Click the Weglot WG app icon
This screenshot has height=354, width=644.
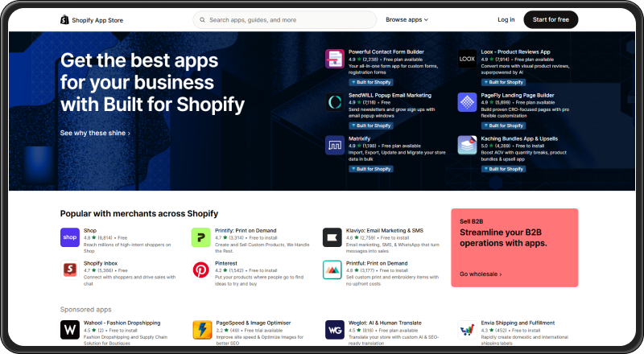point(335,330)
